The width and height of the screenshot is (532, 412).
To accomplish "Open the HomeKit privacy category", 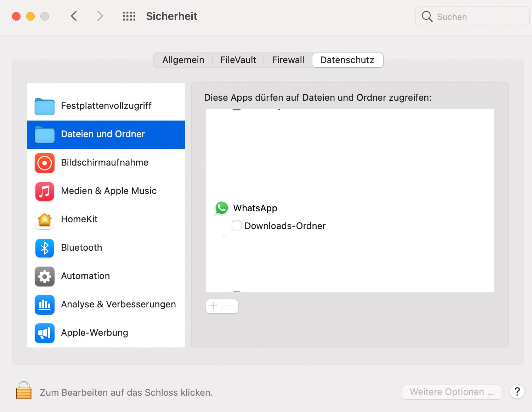I will pyautogui.click(x=79, y=219).
